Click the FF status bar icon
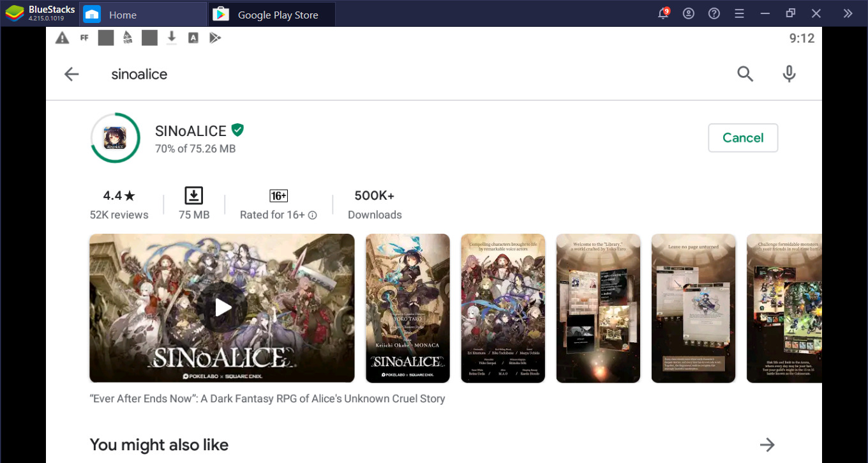The width and height of the screenshot is (868, 463). (x=84, y=38)
